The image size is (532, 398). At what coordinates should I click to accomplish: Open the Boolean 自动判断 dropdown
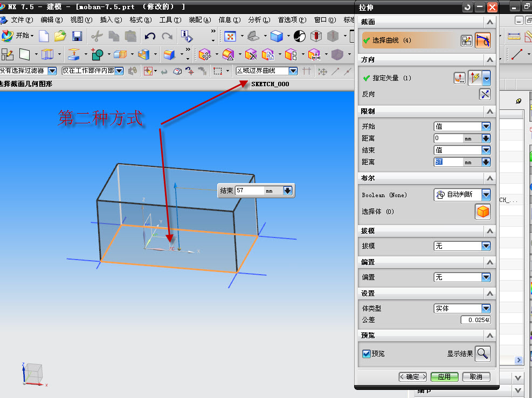[x=486, y=194]
